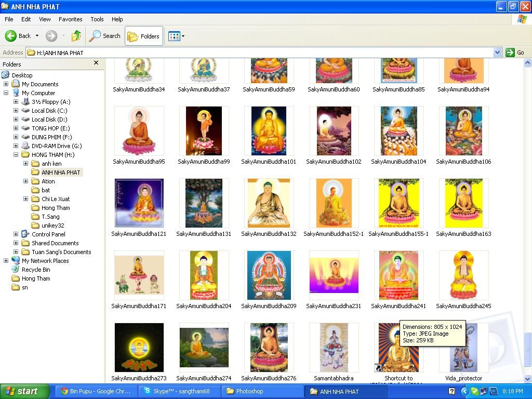This screenshot has width=532, height=399.
Task: Select bat folder icon in tree
Action: click(x=35, y=190)
